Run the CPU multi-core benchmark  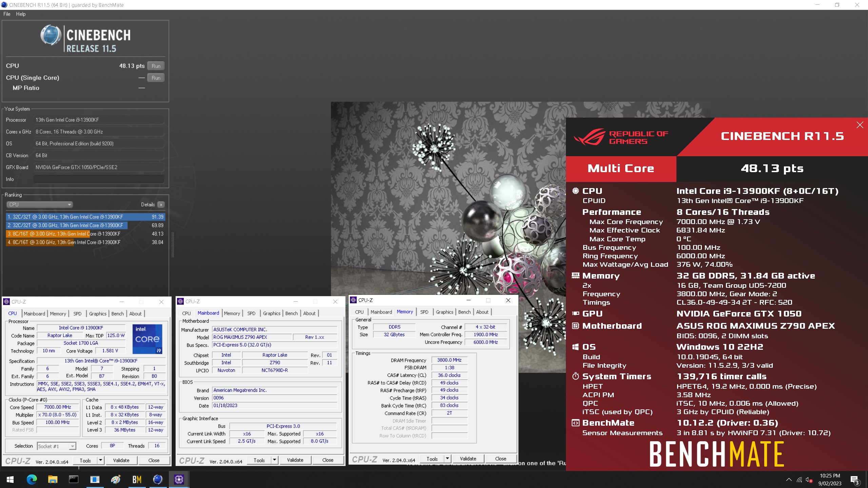[x=156, y=66]
